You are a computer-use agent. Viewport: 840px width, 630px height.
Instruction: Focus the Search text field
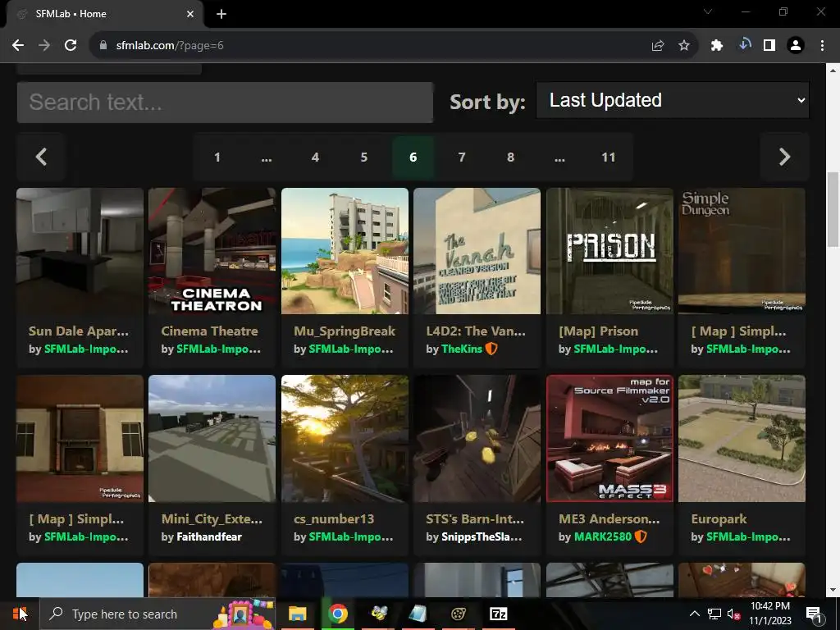pyautogui.click(x=225, y=103)
